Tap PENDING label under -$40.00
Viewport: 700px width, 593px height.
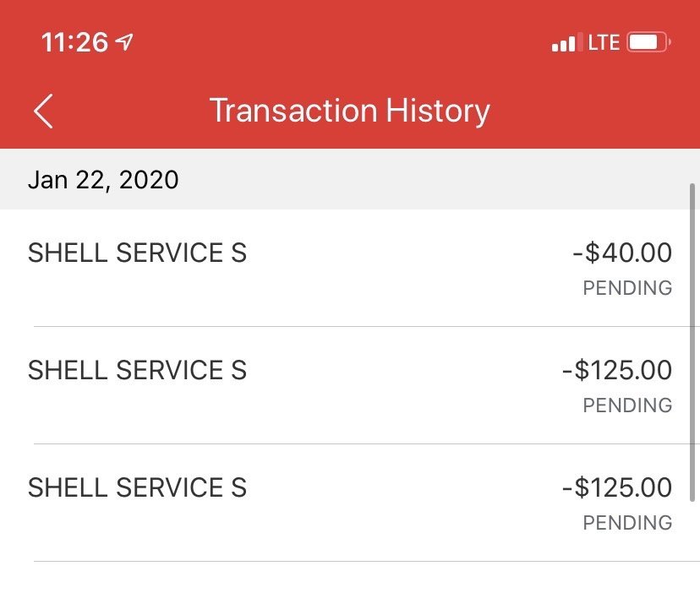click(x=627, y=288)
